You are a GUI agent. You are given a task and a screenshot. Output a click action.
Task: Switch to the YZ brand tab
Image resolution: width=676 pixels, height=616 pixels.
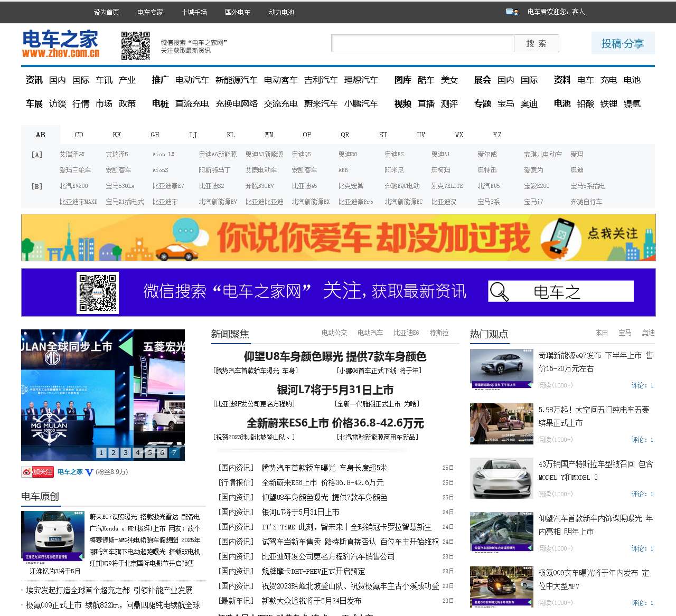[x=497, y=135]
